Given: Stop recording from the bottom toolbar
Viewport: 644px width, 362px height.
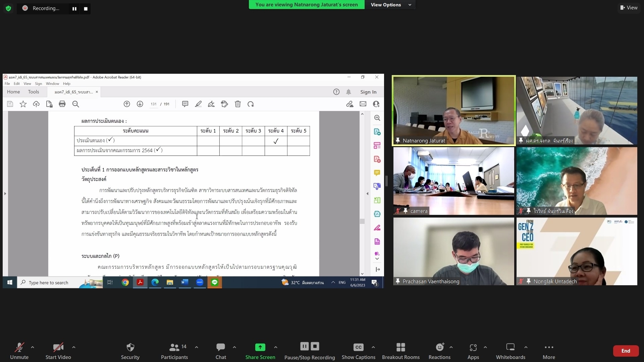Looking at the screenshot, I should 315,346.
